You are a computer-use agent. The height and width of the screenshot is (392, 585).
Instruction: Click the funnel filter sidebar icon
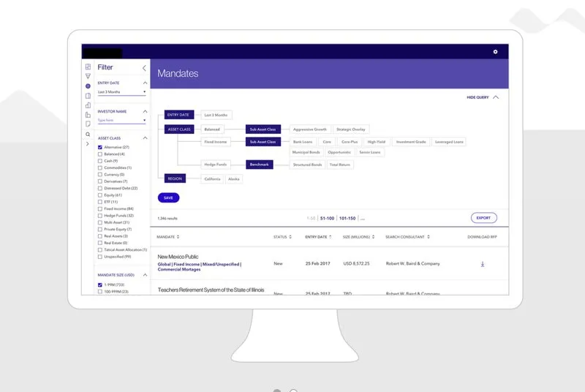[x=88, y=76]
